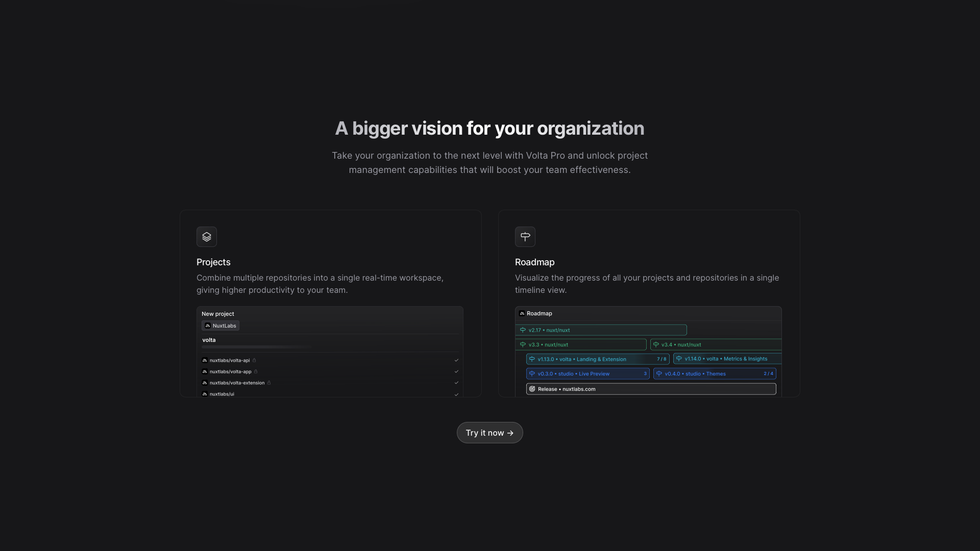Click the Projects card title
This screenshot has height=551, width=980.
(213, 262)
